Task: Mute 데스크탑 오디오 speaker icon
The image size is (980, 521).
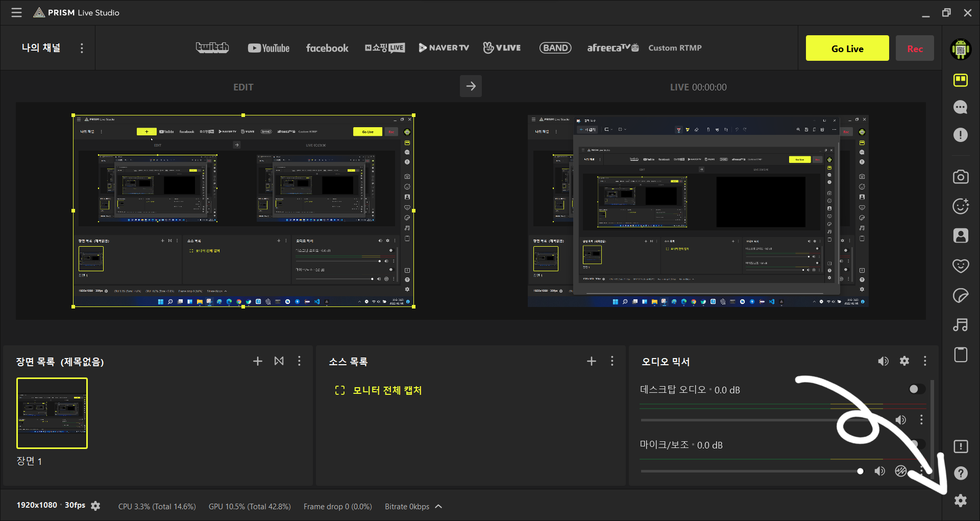Action: click(x=901, y=420)
